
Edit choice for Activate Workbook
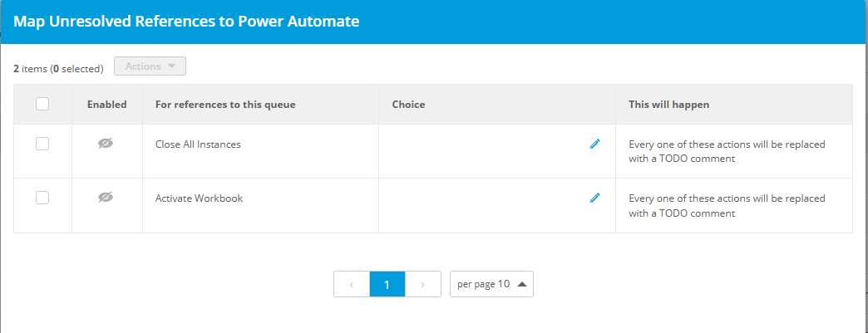[595, 198]
